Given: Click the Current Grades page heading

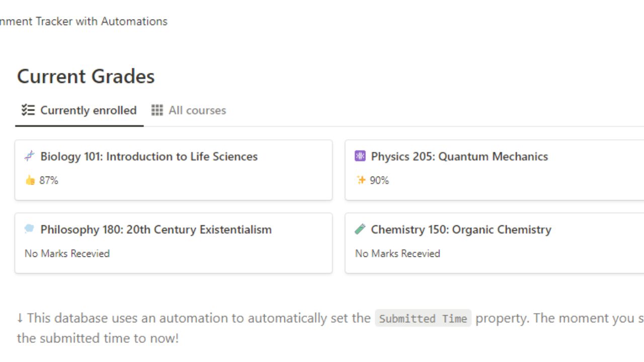Looking at the screenshot, I should tap(86, 76).
